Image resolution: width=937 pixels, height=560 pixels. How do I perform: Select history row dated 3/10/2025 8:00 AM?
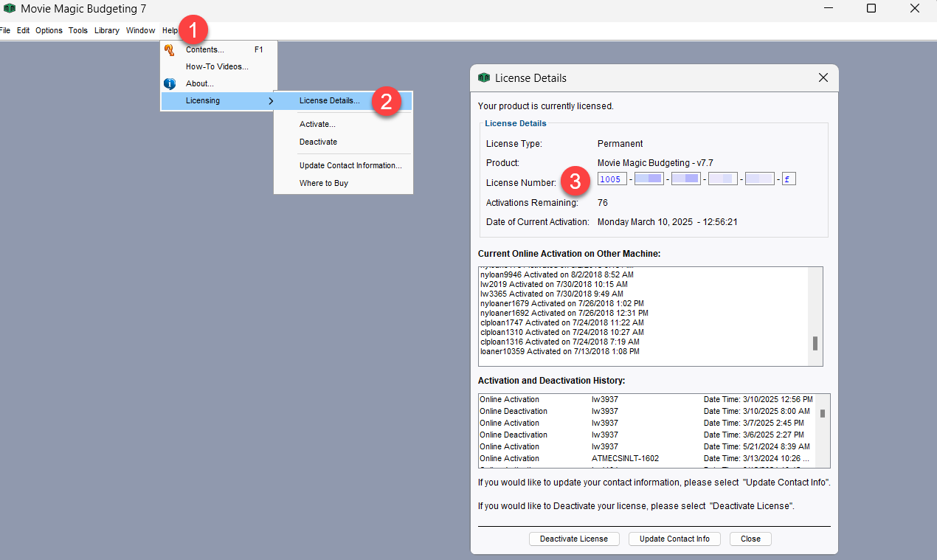pyautogui.click(x=647, y=411)
